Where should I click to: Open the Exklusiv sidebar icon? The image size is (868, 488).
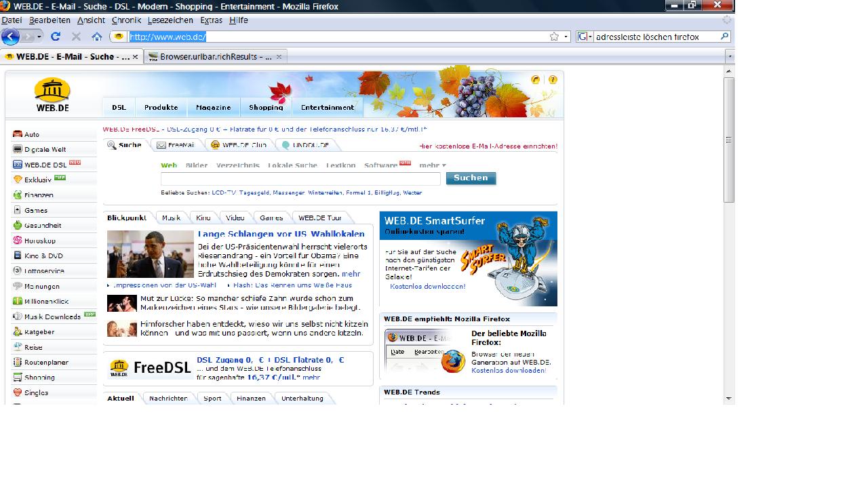[18, 180]
